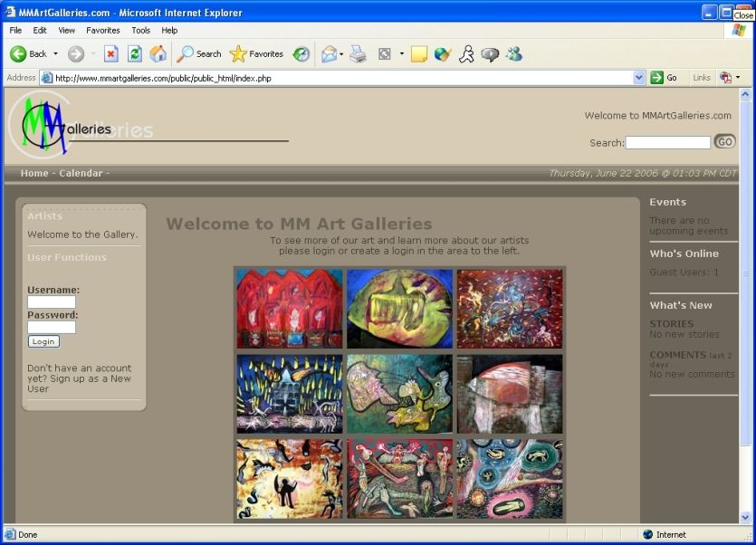Expand the address bar URL dropdown

[639, 78]
